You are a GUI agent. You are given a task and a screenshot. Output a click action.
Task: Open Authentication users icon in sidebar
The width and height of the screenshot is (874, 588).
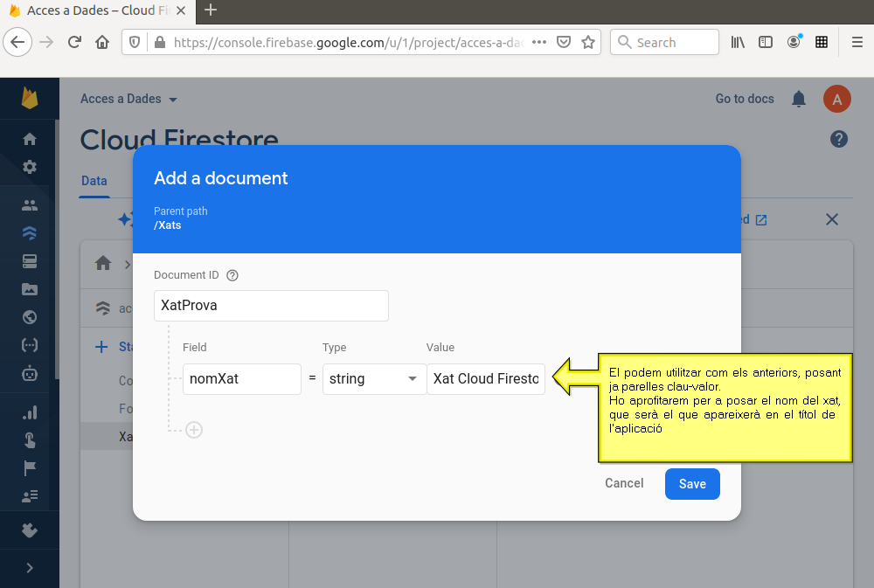click(x=30, y=205)
